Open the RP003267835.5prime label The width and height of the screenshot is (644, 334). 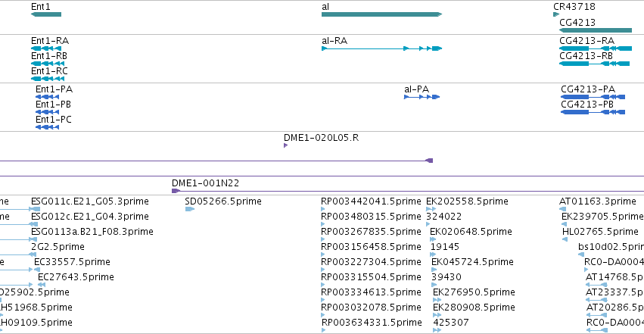(x=372, y=232)
